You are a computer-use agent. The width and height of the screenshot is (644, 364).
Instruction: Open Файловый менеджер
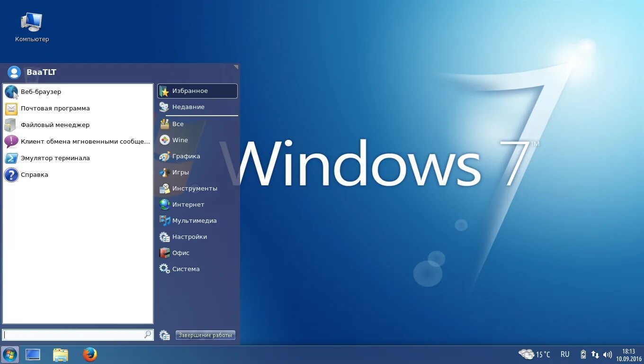(x=78, y=125)
